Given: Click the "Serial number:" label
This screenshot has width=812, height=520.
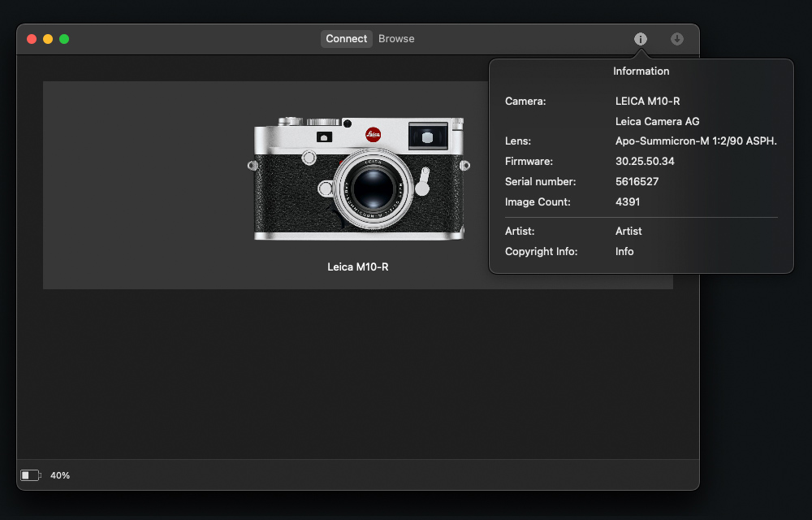Looking at the screenshot, I should (540, 181).
